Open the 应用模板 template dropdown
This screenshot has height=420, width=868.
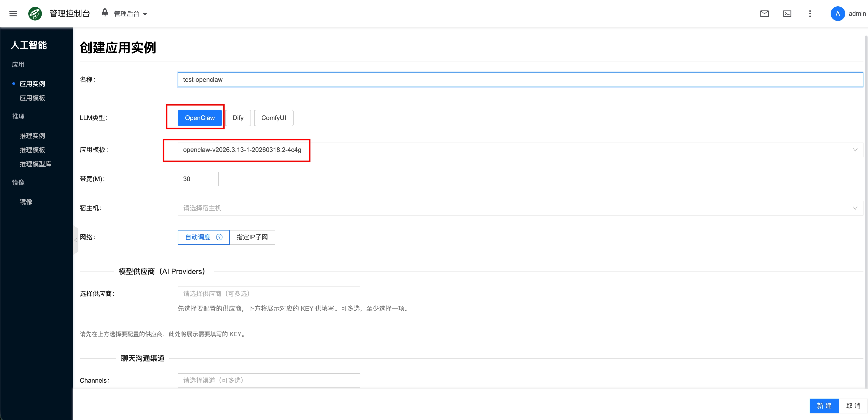pyautogui.click(x=520, y=150)
